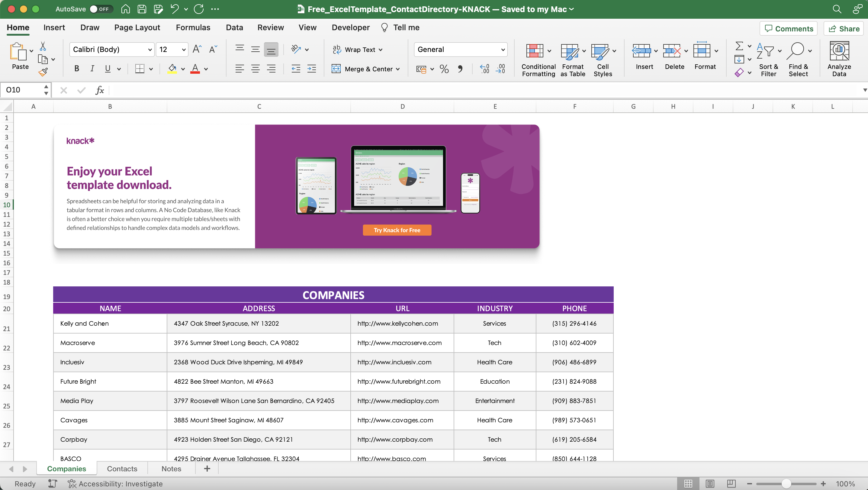Open Conditional Formatting
Viewport: 868px width, 490px height.
537,59
